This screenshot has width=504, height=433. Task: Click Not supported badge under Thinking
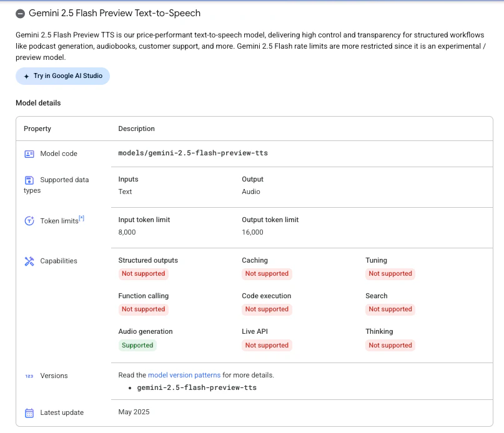point(390,345)
